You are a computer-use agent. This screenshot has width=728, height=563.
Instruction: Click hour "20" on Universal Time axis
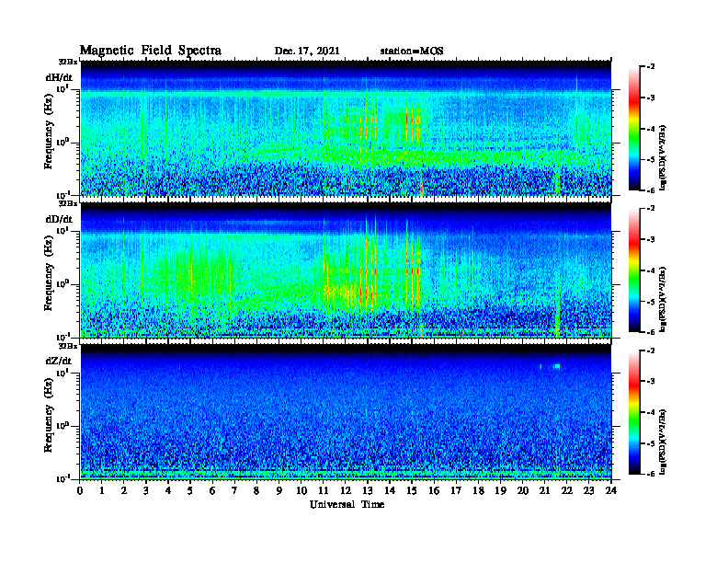click(x=523, y=490)
